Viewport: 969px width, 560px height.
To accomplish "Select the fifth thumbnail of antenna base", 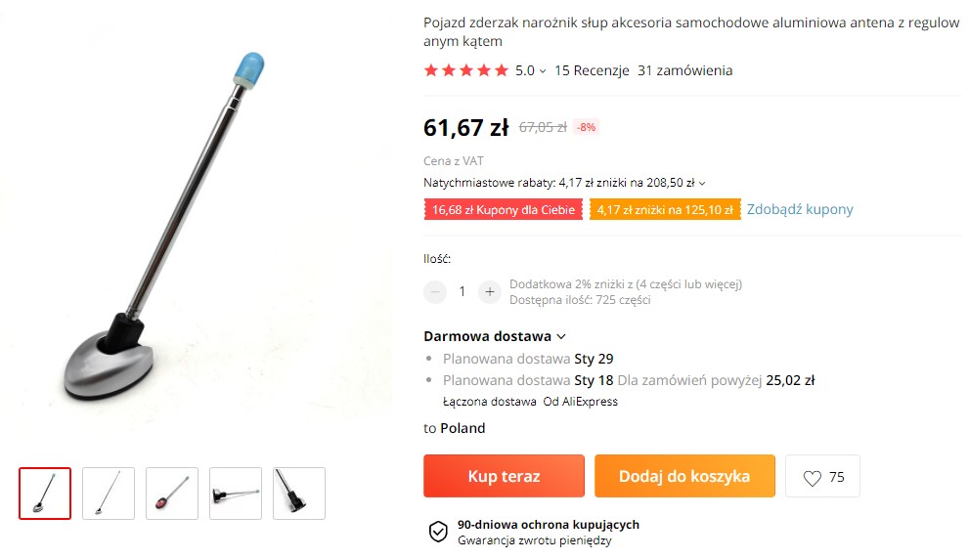I will click(299, 494).
